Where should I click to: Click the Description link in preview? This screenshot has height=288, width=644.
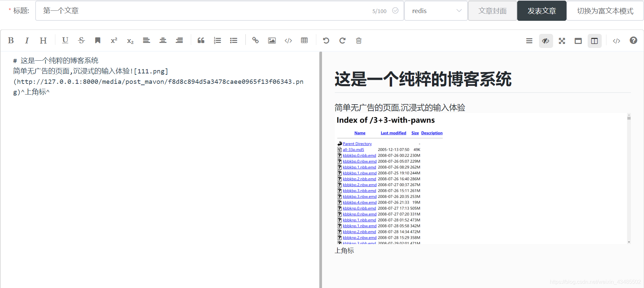pyautogui.click(x=432, y=133)
